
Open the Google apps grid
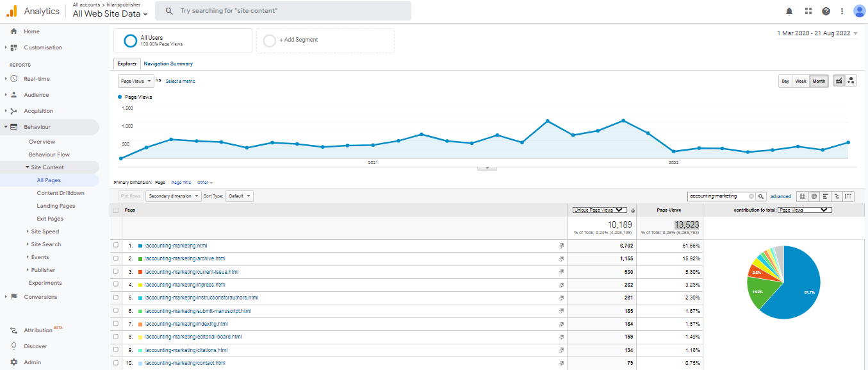click(x=808, y=12)
